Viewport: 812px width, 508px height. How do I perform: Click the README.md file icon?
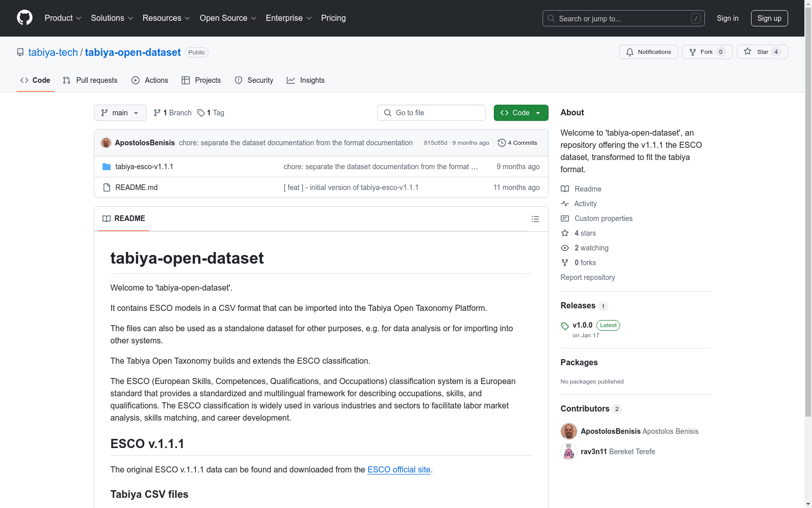[x=107, y=187]
